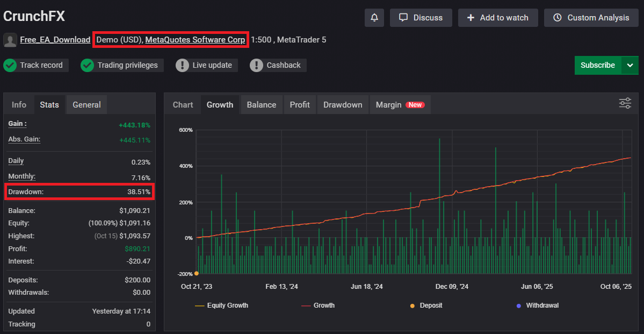Viewport: 644px width, 334px height.
Task: Click the Cashback warning icon
Action: point(257,65)
